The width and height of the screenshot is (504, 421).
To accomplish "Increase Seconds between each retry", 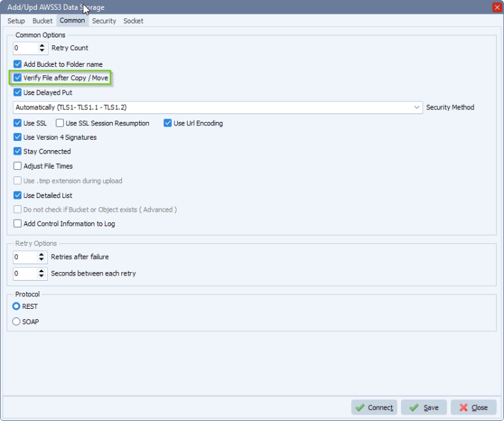I will [x=41, y=271].
